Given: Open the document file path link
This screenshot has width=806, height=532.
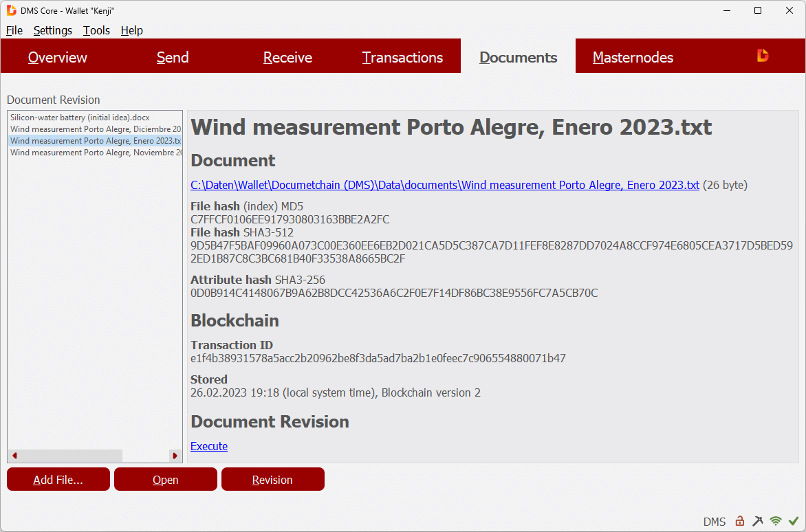Looking at the screenshot, I should tap(445, 185).
